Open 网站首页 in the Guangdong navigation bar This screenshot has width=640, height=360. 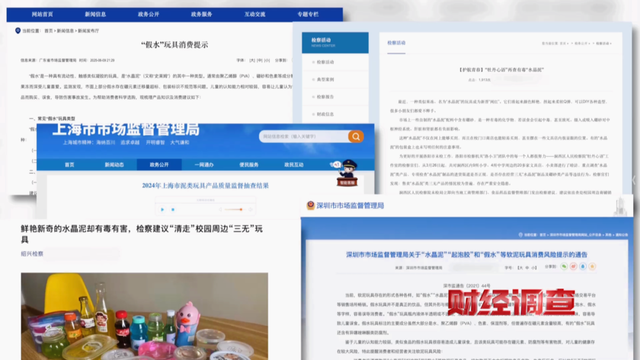point(42,14)
